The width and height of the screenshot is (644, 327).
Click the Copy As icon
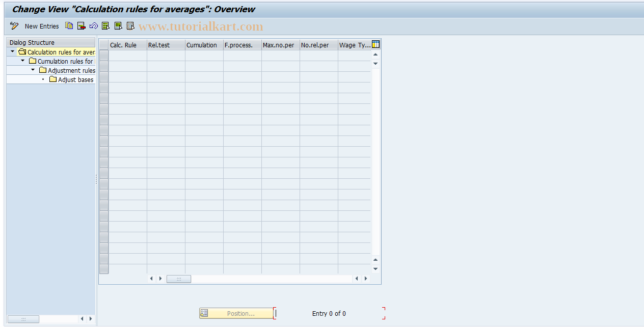coord(69,26)
